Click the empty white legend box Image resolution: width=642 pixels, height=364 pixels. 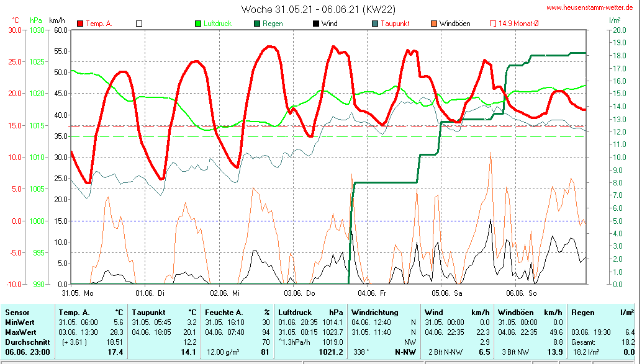coord(139,24)
